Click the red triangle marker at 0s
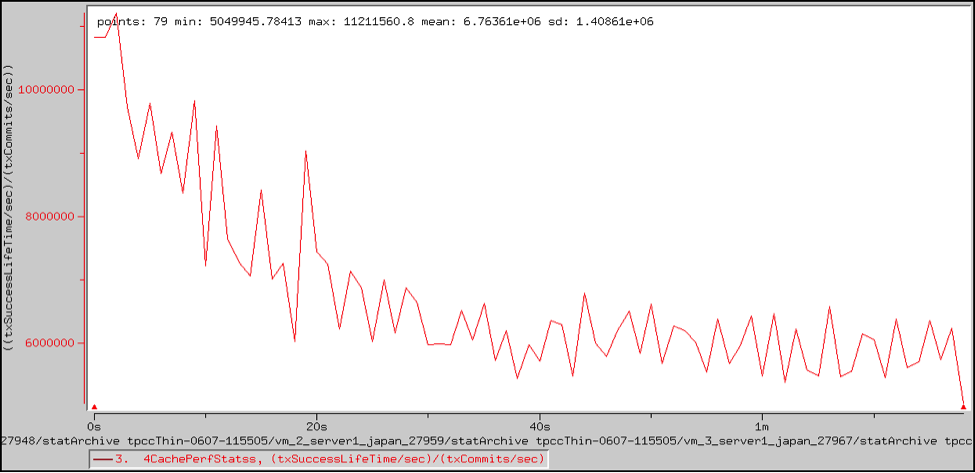 point(95,406)
